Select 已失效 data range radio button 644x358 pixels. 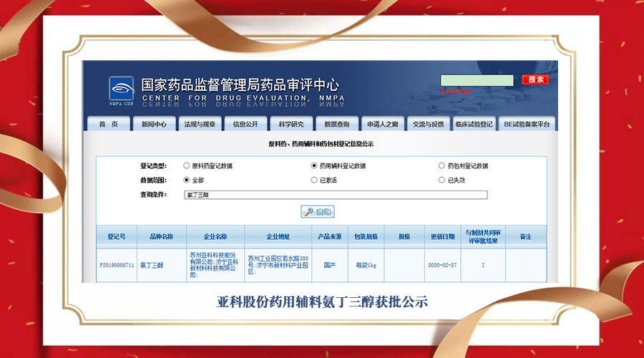(441, 180)
